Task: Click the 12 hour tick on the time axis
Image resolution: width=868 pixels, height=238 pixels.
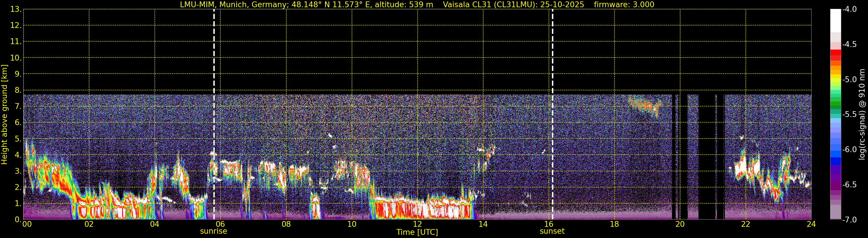Action: (x=417, y=224)
